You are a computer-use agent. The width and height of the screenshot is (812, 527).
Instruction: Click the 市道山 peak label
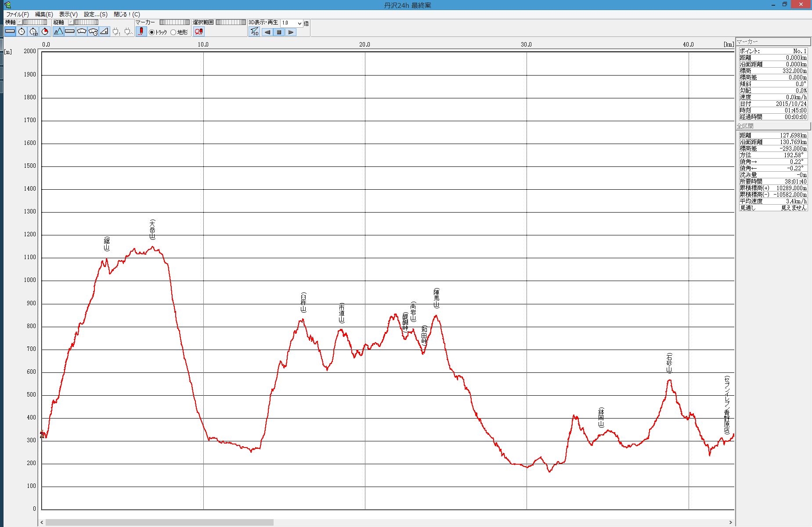point(342,313)
